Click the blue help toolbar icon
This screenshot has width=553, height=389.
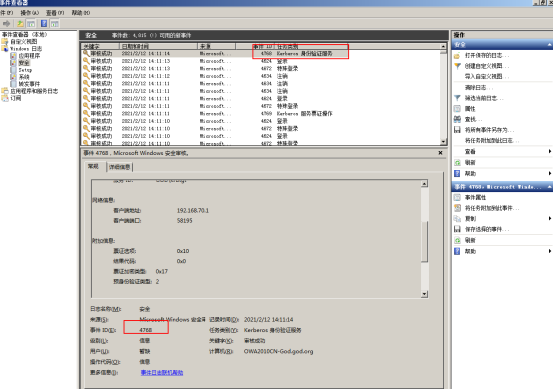tap(44, 24)
